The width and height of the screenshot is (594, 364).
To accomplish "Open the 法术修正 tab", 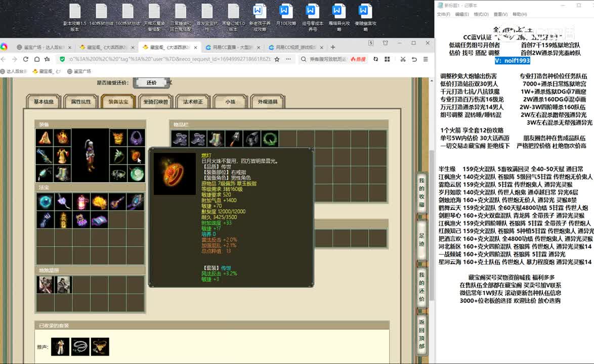I will click(193, 102).
